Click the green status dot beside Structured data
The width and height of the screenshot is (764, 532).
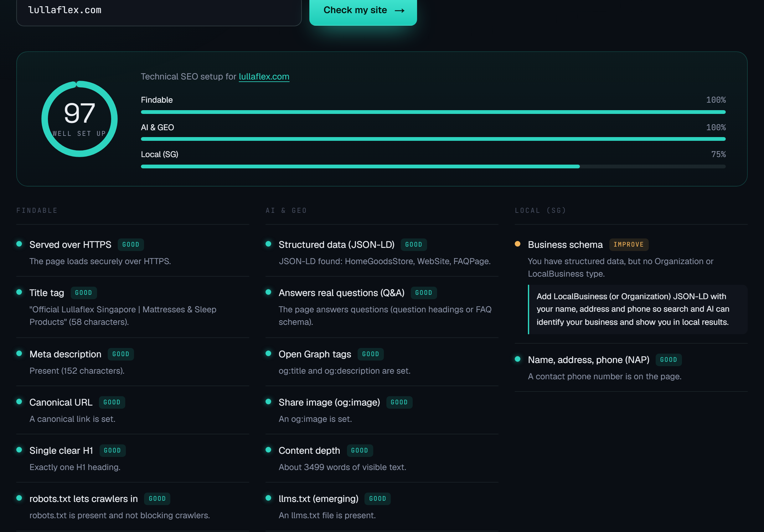pyautogui.click(x=269, y=244)
